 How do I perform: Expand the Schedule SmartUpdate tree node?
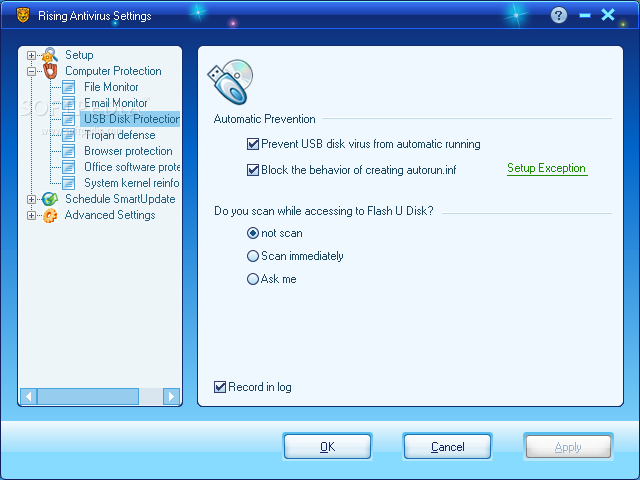[x=31, y=199]
